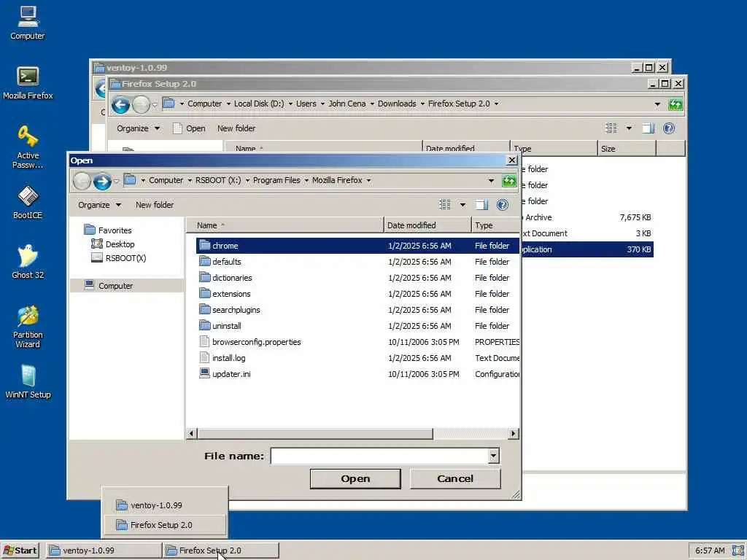Viewport: 747px width, 560px height.
Task: Select Desktop in navigation pane
Action: click(x=113, y=244)
